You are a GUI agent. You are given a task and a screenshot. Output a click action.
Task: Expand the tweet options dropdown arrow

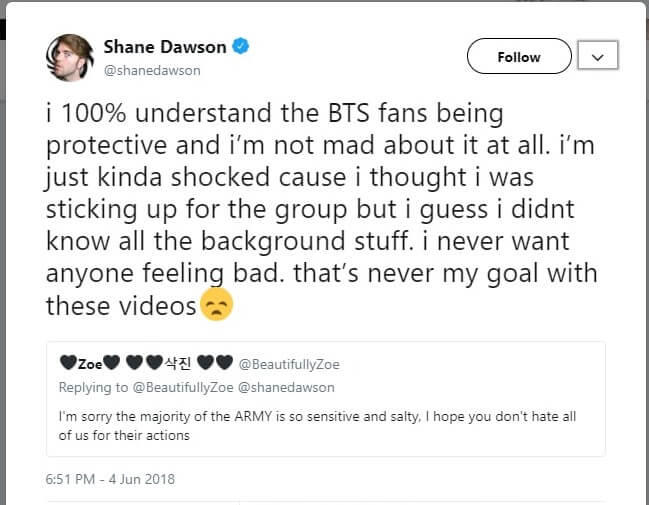point(598,57)
